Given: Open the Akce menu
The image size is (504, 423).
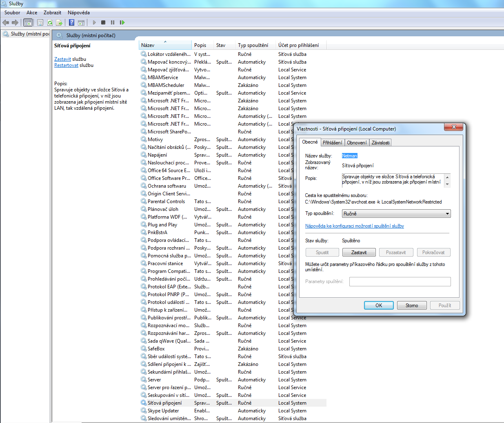Looking at the screenshot, I should (32, 13).
